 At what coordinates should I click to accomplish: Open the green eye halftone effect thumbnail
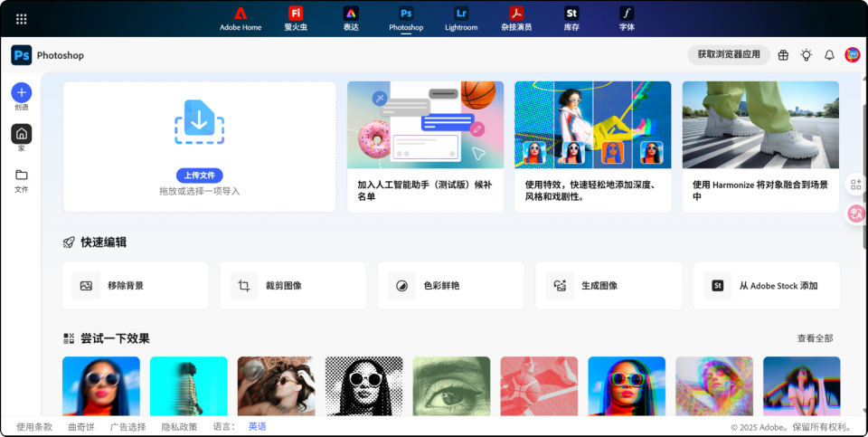[452, 386]
